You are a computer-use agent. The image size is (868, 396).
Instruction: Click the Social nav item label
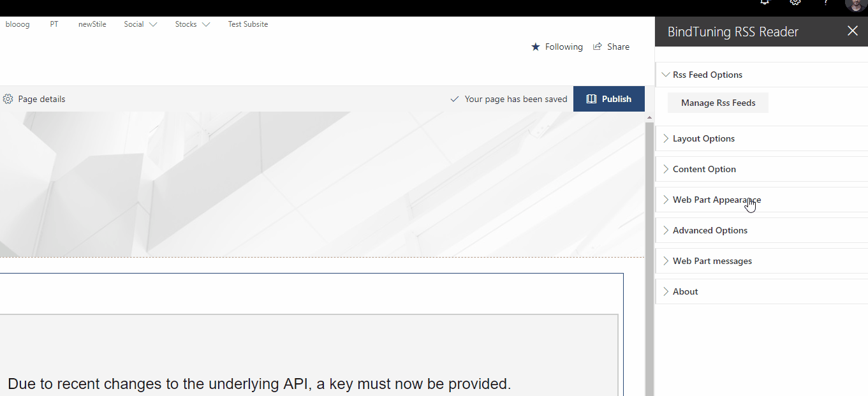click(x=134, y=24)
